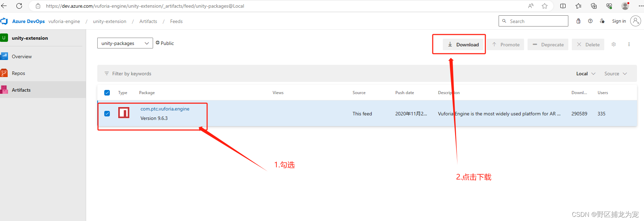Click the Downl... column header
Viewport: 644px width, 221px height.
[x=579, y=93]
